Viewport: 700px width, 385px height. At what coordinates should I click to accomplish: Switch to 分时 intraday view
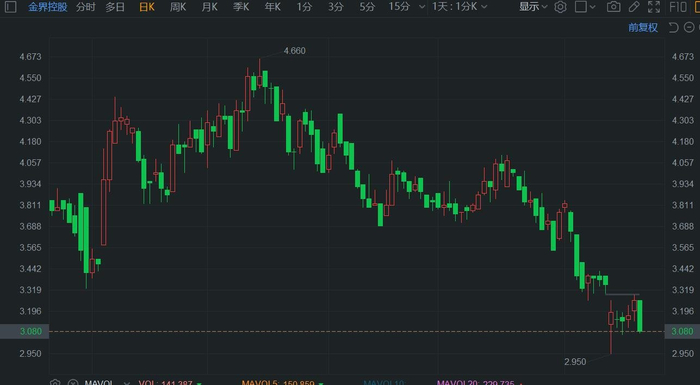click(x=85, y=7)
